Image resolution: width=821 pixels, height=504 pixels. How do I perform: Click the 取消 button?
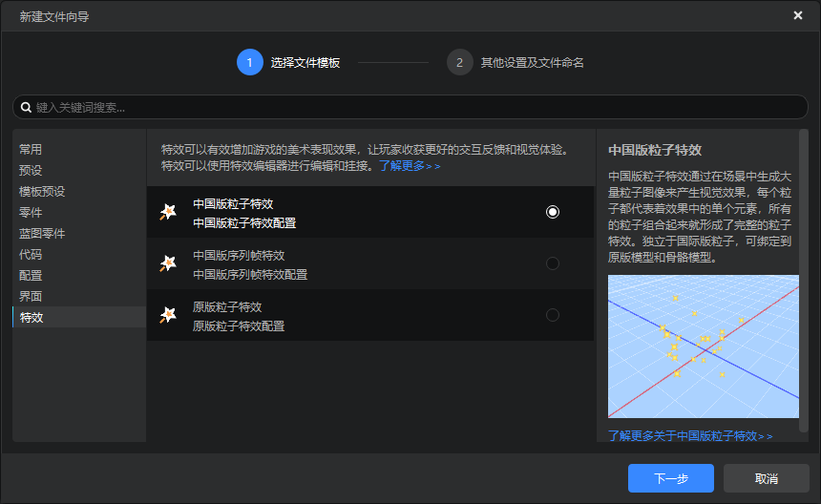pos(766,478)
